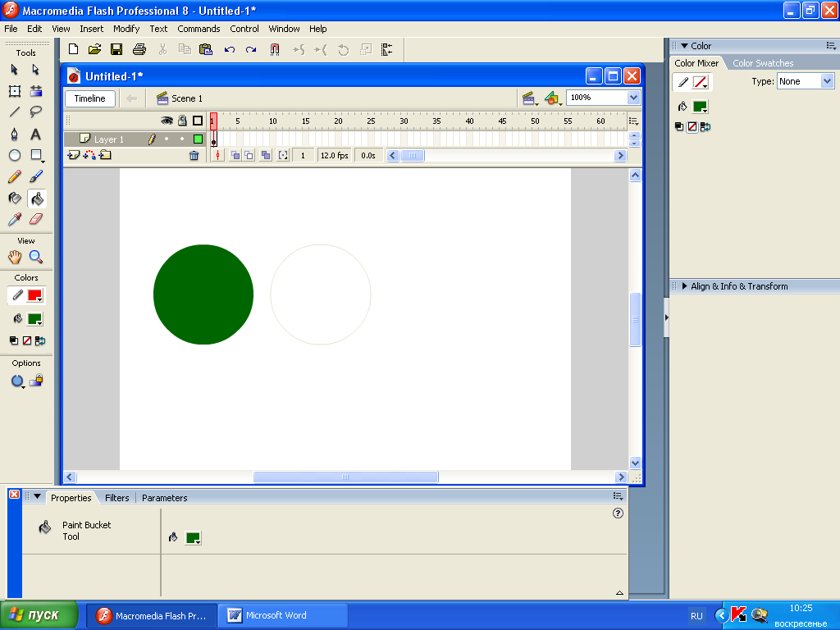
Task: Collapse the Properties panel arrow
Action: pyautogui.click(x=38, y=496)
